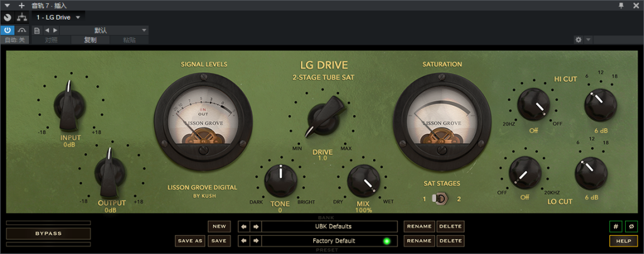The width and height of the screenshot is (644, 254).
Task: Toggle the sidechain icon beside power
Action: (22, 30)
